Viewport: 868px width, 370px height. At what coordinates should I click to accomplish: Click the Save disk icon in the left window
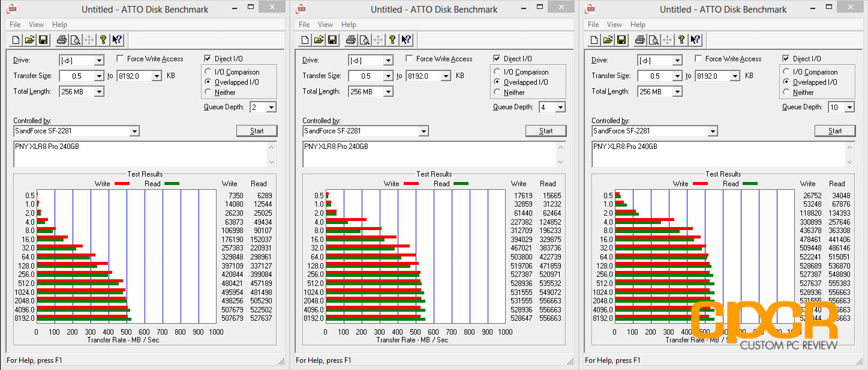43,40
